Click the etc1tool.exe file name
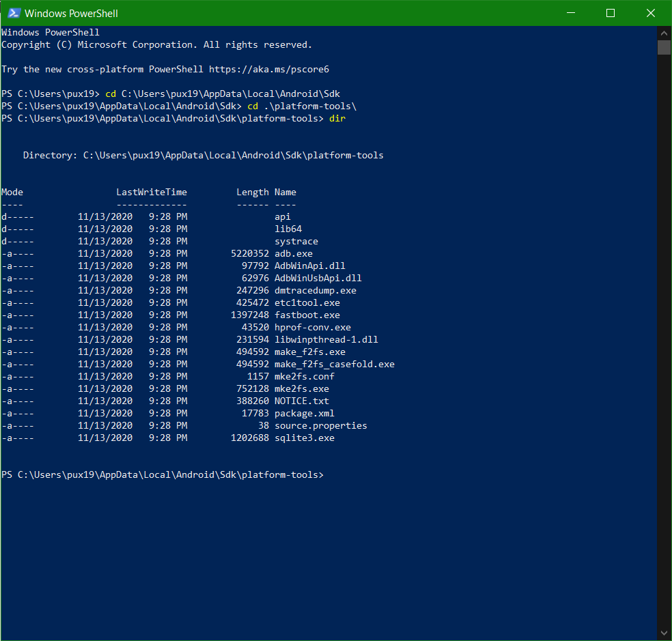Image resolution: width=672 pixels, height=641 pixels. pos(307,303)
